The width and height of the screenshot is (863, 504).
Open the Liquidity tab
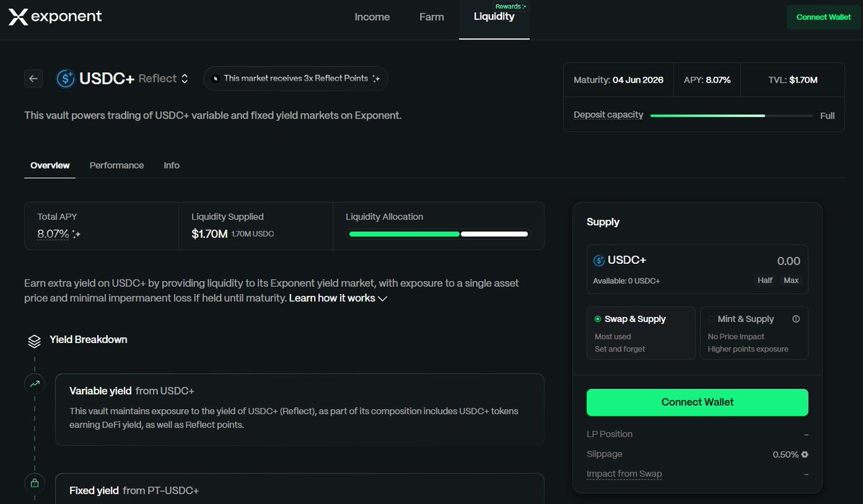coord(494,17)
